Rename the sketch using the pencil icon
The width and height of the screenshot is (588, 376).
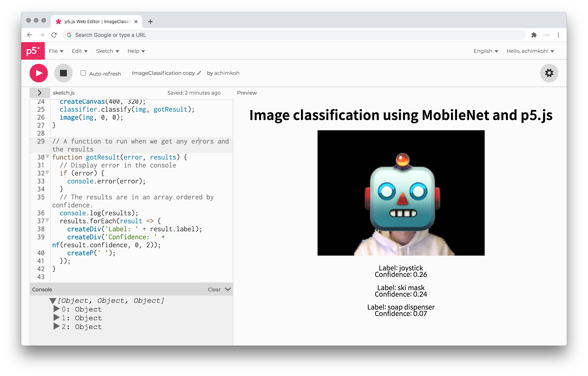click(x=199, y=73)
